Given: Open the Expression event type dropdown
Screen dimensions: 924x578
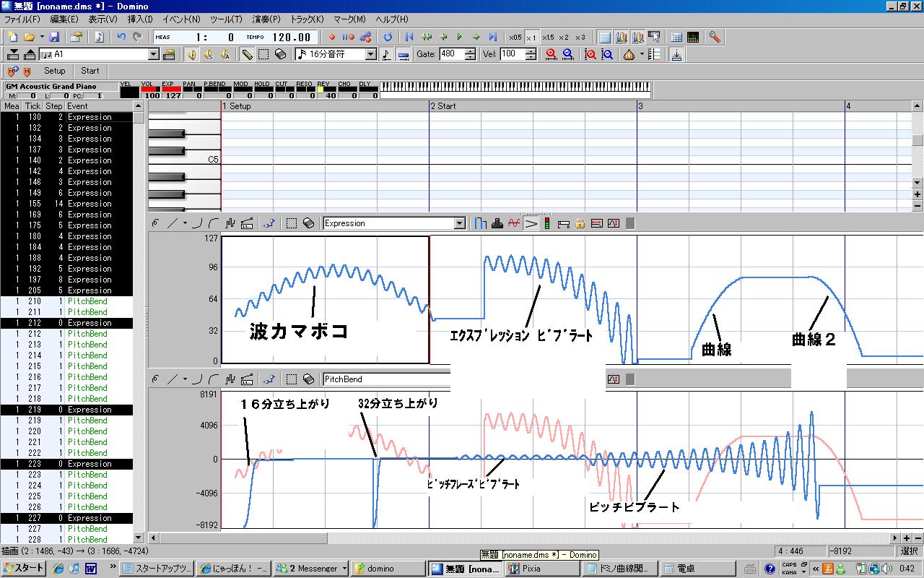Looking at the screenshot, I should (460, 223).
